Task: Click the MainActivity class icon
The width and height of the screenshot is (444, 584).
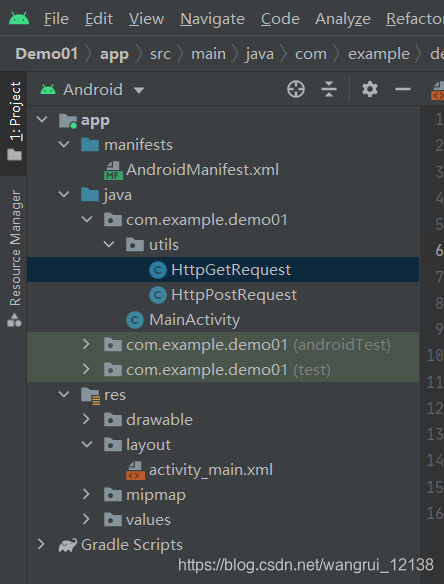Action: coord(135,320)
